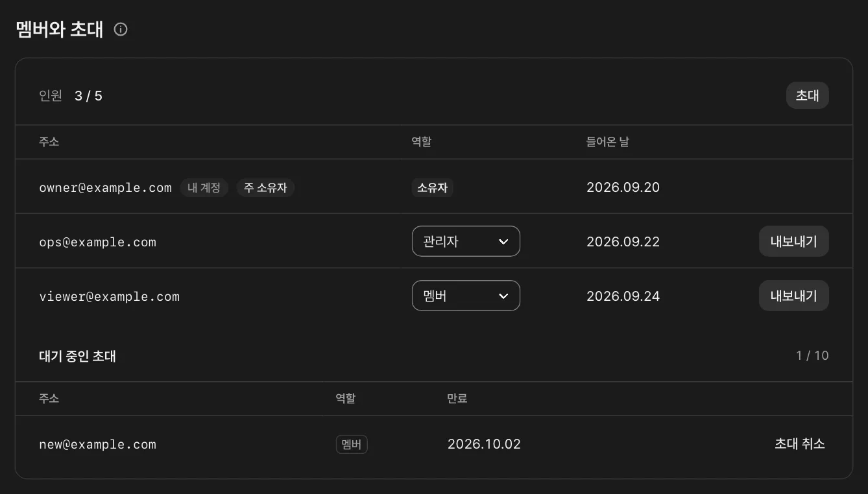The width and height of the screenshot is (868, 494).
Task: Click the 내 계정 badge
Action: click(x=204, y=188)
